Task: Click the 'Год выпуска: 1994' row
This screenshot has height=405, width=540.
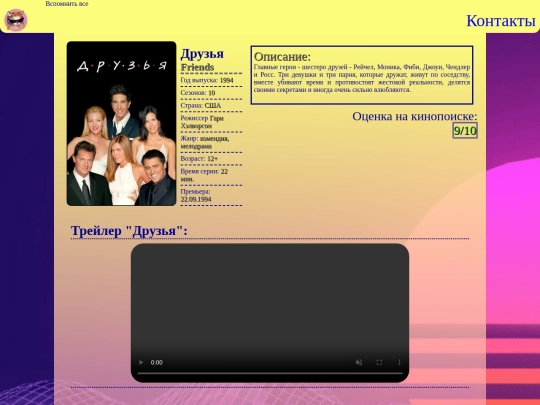Action: click(x=211, y=80)
